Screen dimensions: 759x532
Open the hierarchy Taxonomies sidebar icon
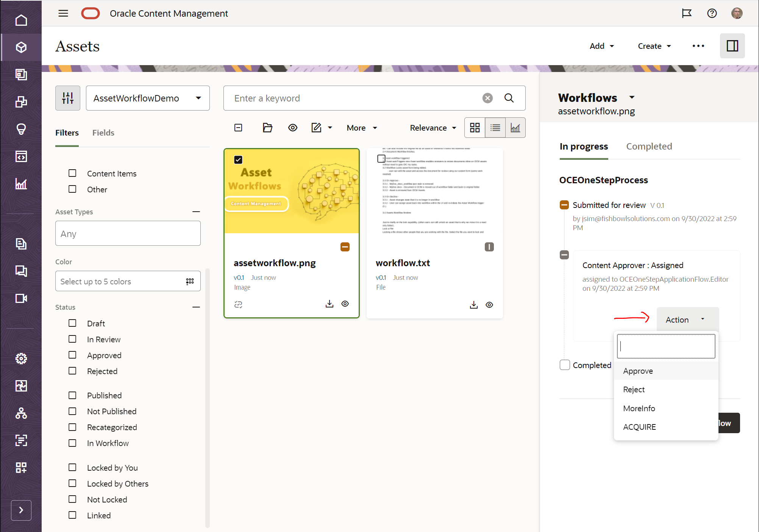click(x=21, y=413)
